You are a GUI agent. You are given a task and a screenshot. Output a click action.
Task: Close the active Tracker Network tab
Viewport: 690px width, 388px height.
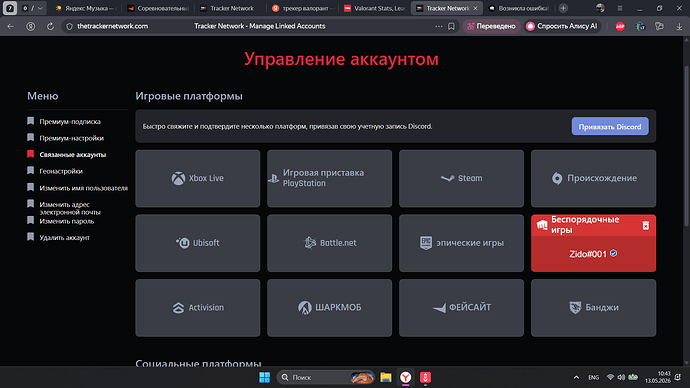[x=475, y=8]
